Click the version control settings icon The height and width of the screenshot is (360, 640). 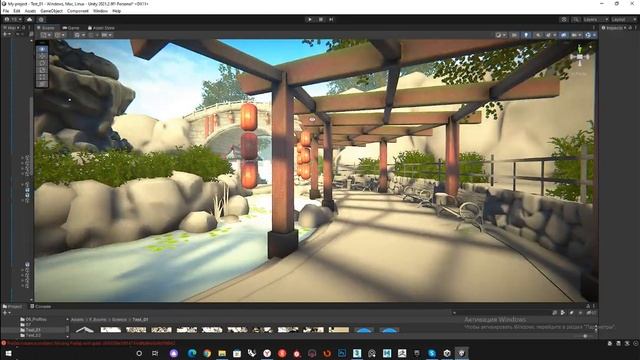41,19
